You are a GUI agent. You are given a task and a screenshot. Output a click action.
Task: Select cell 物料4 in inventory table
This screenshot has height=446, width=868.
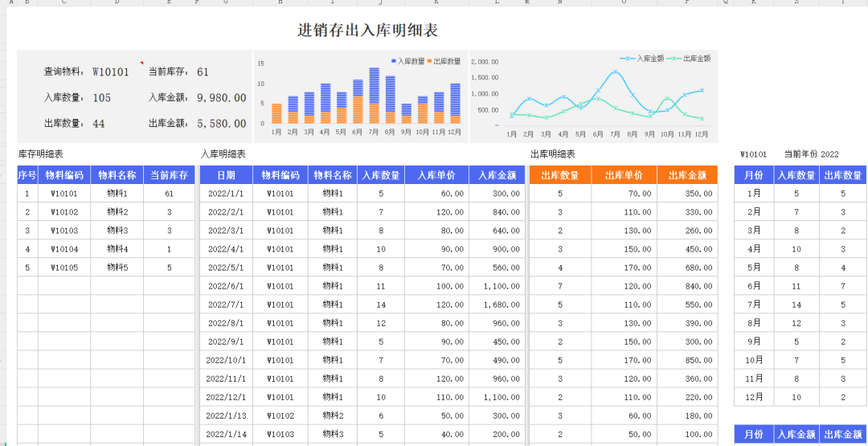tap(117, 249)
